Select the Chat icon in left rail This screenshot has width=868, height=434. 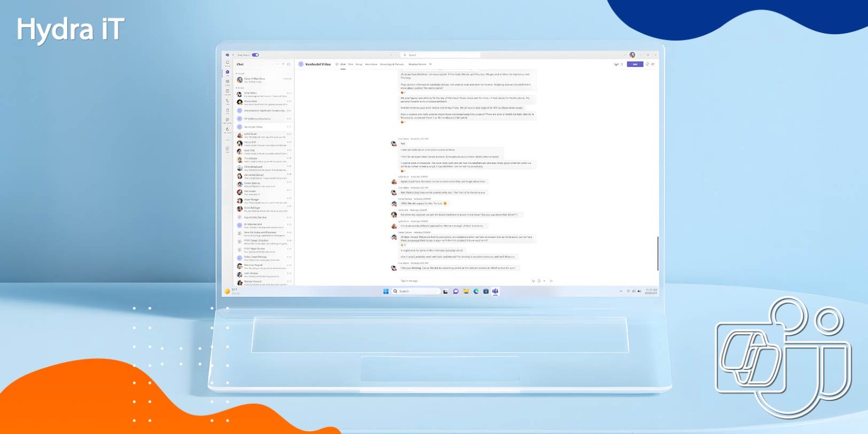click(x=227, y=73)
